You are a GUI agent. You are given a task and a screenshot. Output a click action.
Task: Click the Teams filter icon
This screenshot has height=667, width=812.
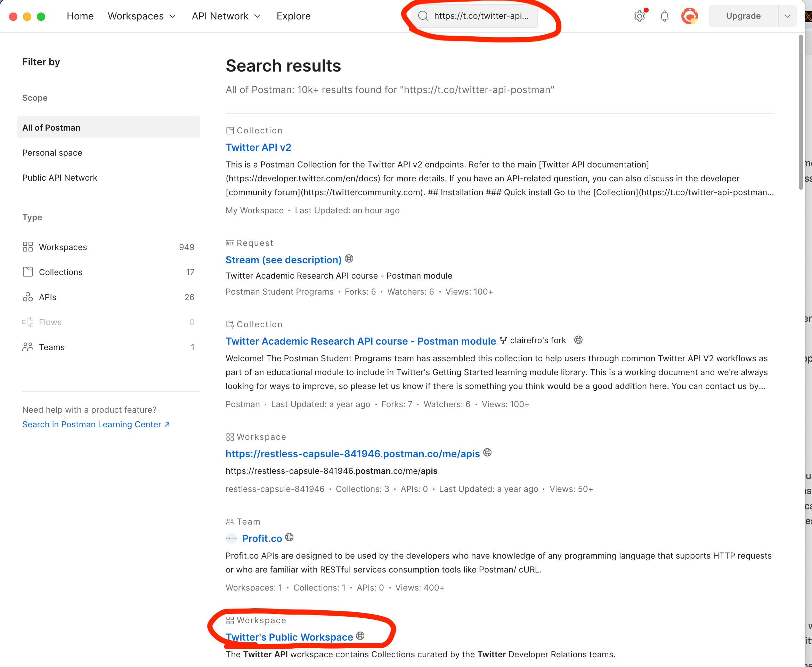[x=28, y=347]
